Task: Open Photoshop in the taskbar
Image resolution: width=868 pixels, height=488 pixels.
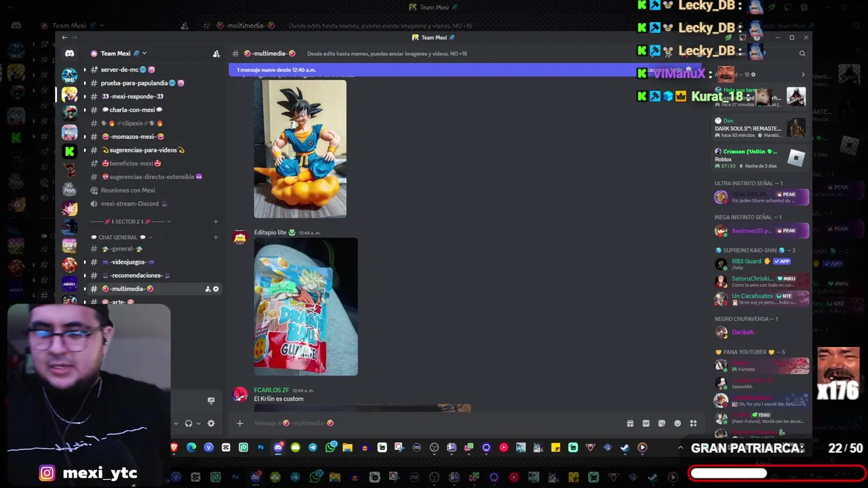Action: click(260, 447)
